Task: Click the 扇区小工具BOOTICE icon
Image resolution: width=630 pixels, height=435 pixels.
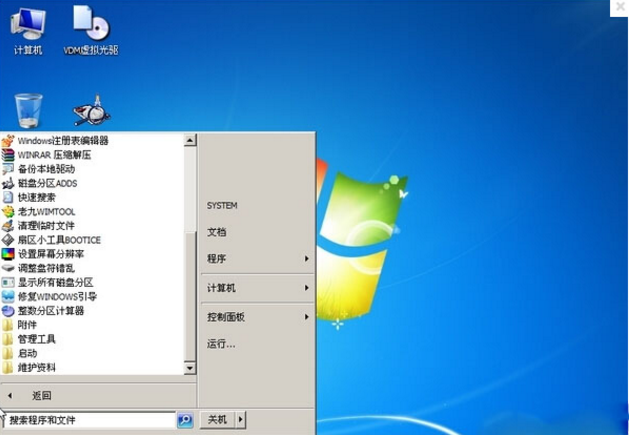Action: click(8, 240)
